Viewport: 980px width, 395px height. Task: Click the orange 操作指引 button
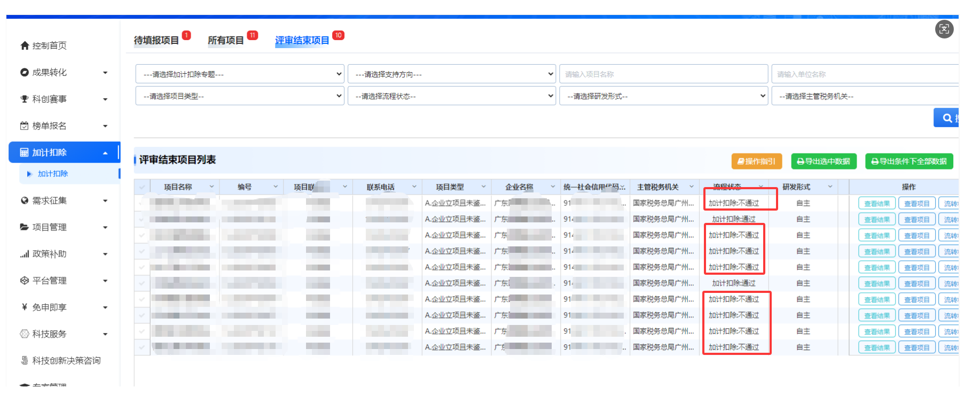point(756,161)
